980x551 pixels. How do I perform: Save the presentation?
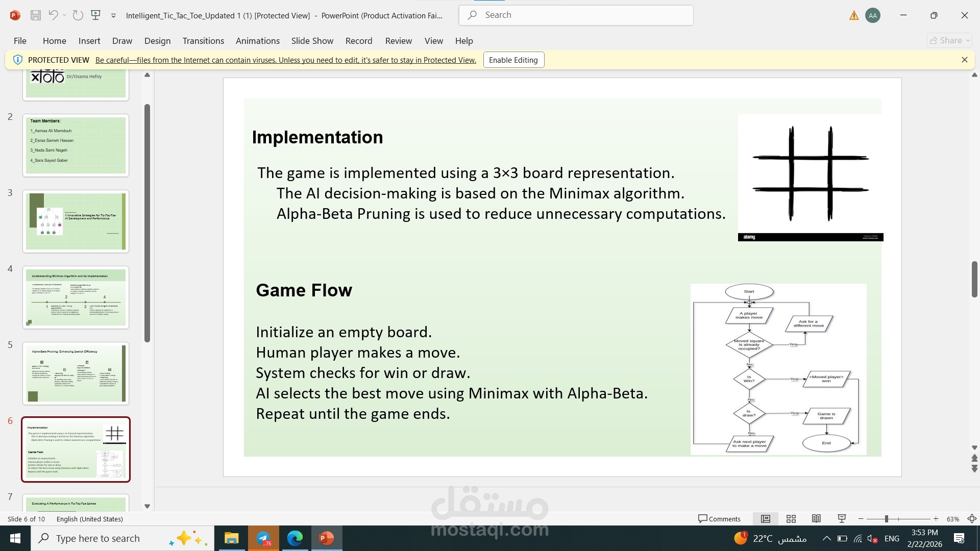[x=35, y=15]
